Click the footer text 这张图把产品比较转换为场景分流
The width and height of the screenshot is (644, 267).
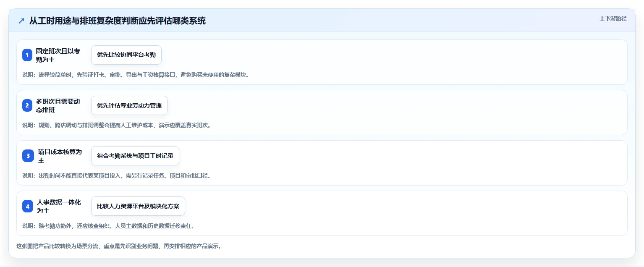click(119, 246)
